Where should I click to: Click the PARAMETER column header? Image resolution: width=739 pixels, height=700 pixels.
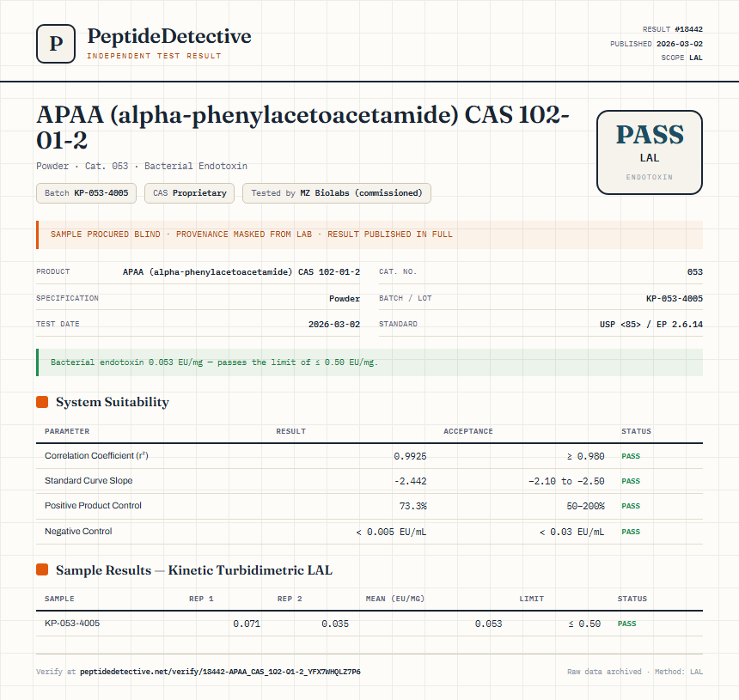(x=67, y=431)
